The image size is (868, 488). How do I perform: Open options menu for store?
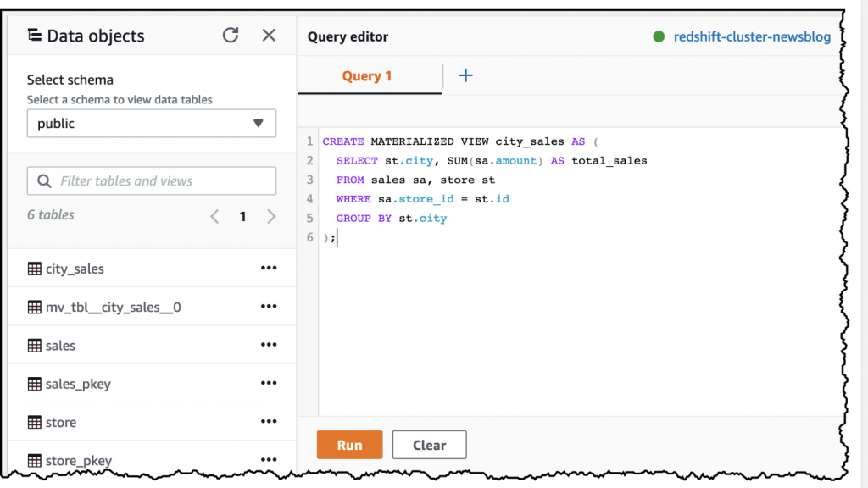pyautogui.click(x=269, y=422)
